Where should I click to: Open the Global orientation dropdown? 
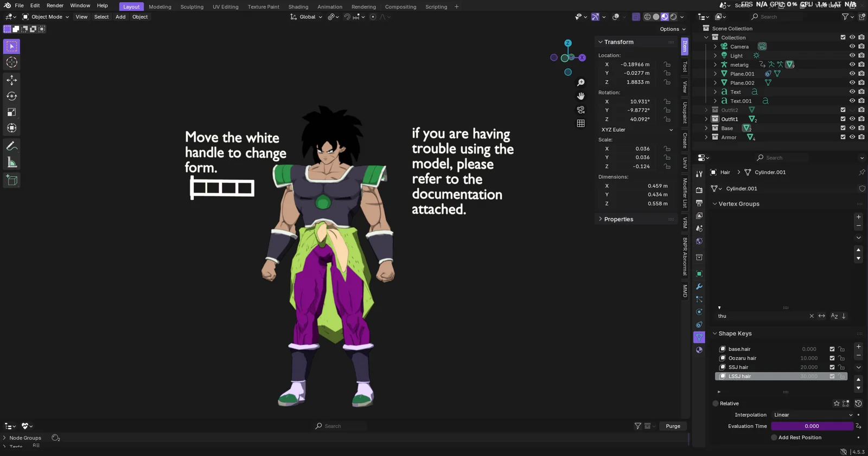tap(307, 17)
